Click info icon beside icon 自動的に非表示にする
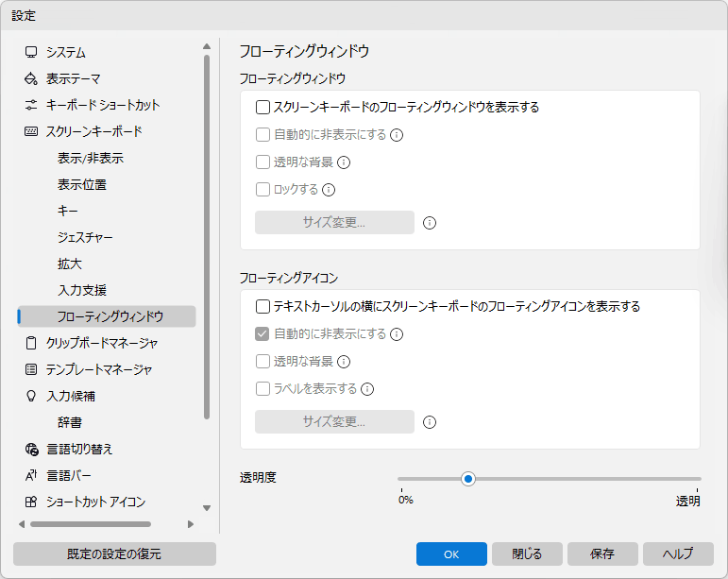 (397, 334)
